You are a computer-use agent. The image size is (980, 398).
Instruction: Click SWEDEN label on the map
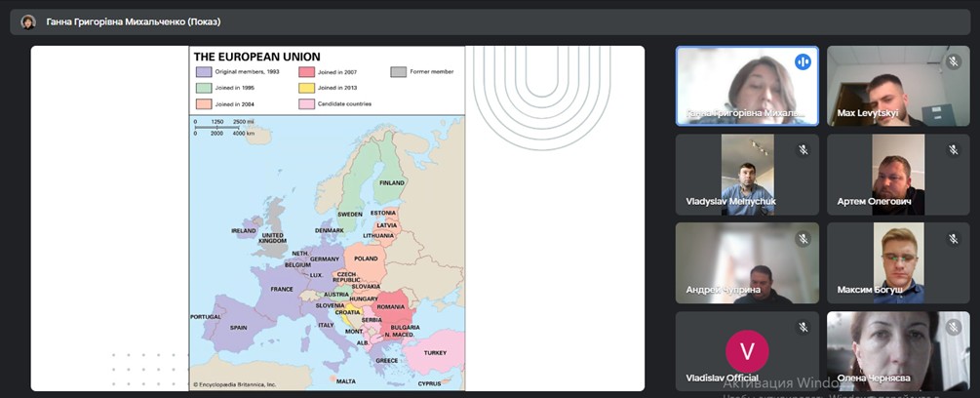point(350,215)
